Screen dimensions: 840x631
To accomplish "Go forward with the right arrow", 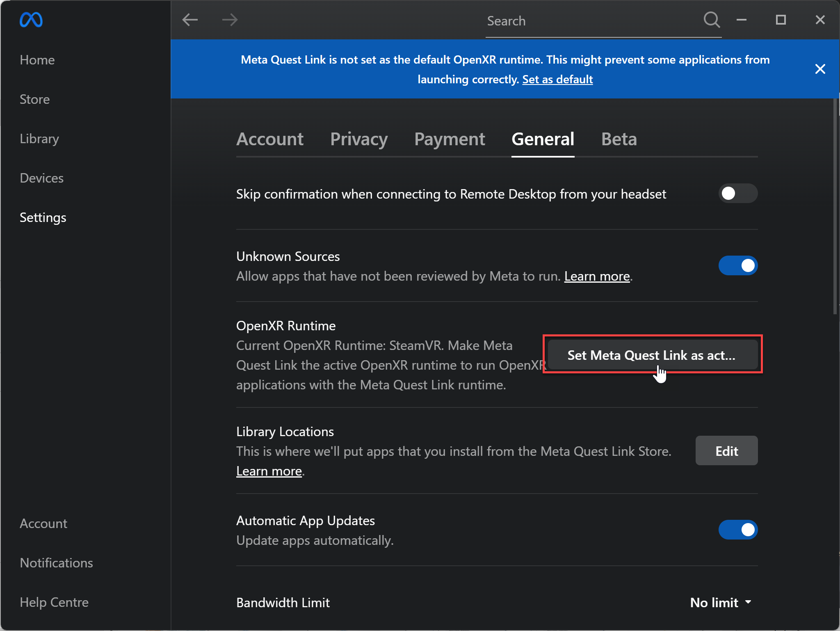I will (230, 20).
